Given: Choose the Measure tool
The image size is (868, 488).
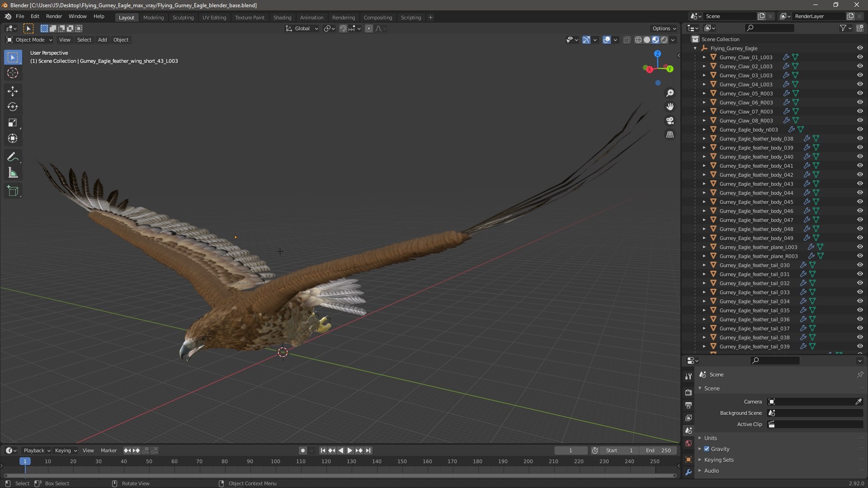Looking at the screenshot, I should coord(13,173).
